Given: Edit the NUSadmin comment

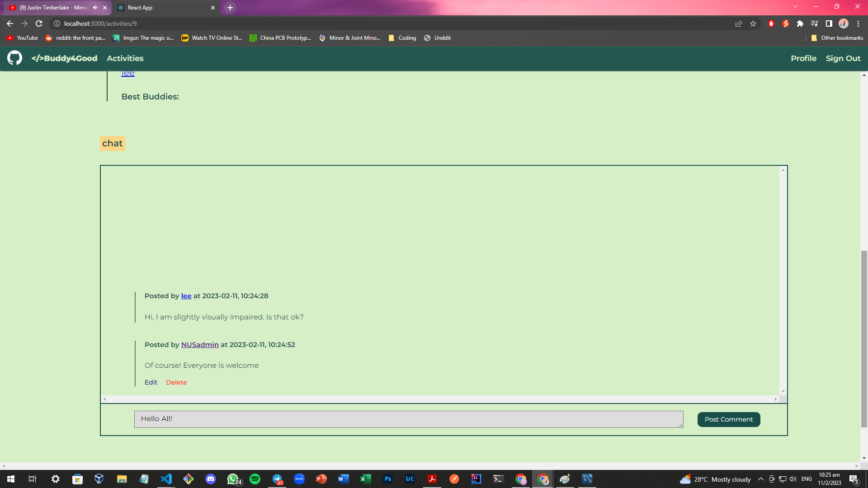Looking at the screenshot, I should click(151, 382).
